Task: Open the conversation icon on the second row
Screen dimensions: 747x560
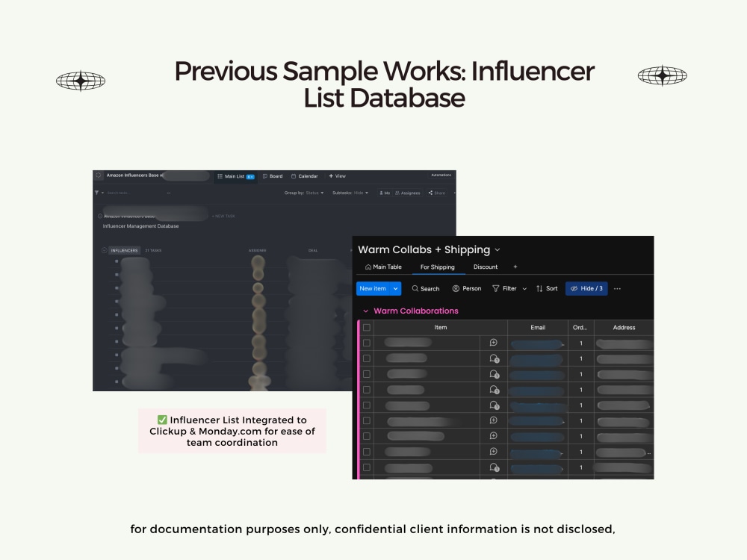Action: tap(494, 358)
